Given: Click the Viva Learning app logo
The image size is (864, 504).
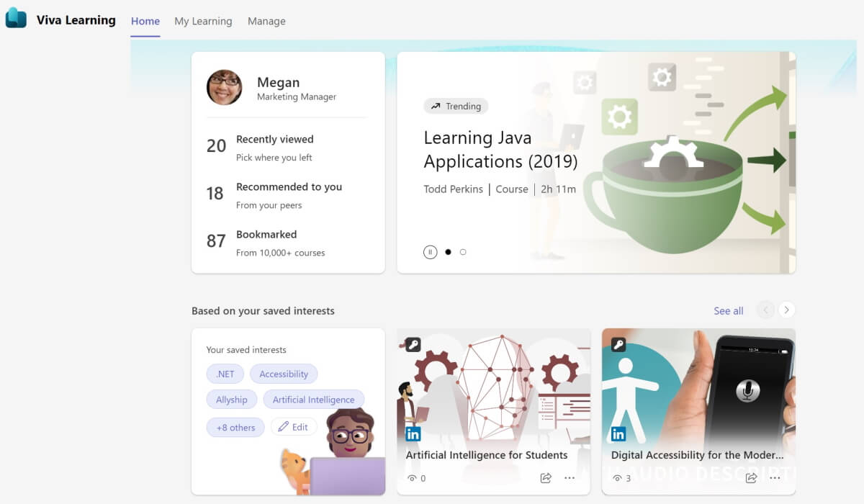Looking at the screenshot, I should click(x=15, y=19).
